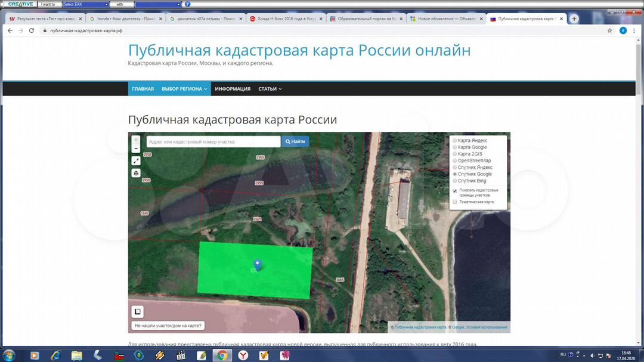Open the ИНФОРМАЦИЯ menu item

pos(233,89)
